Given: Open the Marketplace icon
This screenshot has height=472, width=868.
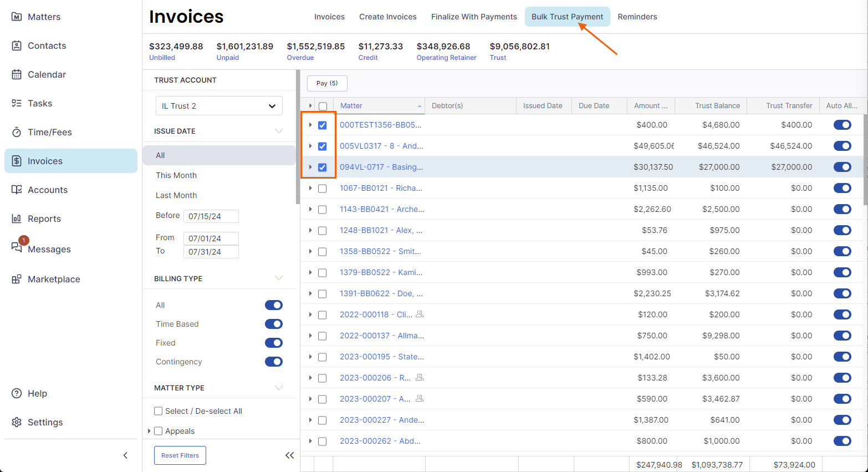Looking at the screenshot, I should (17, 279).
